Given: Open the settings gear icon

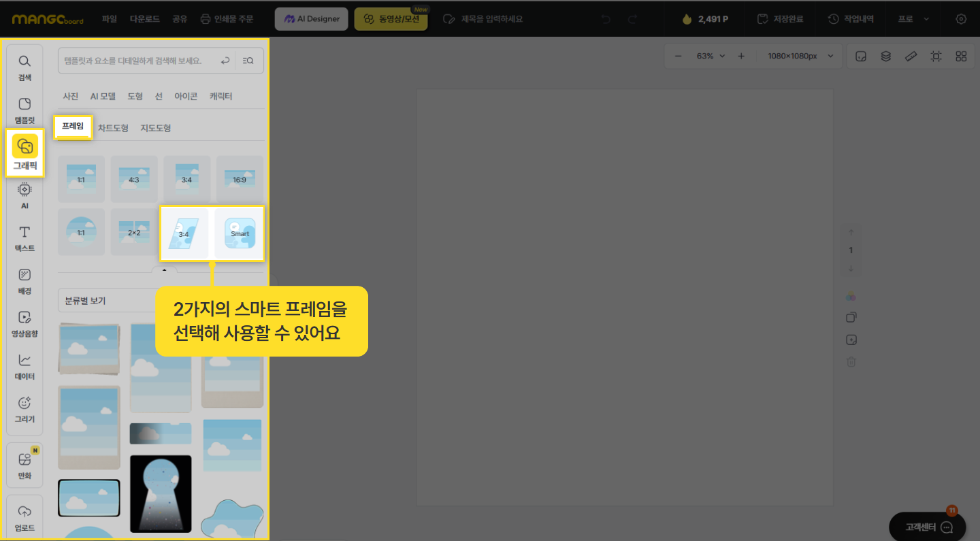Looking at the screenshot, I should [961, 19].
